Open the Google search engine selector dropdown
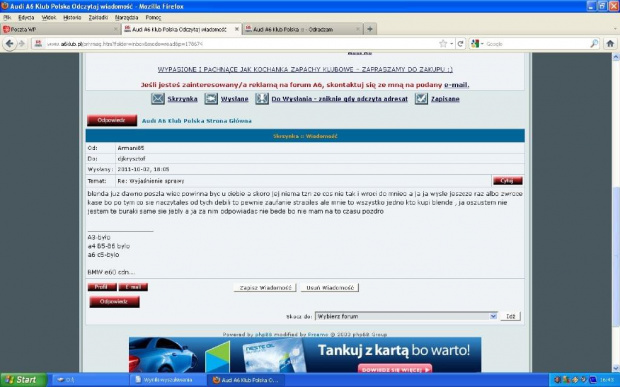 tap(477, 44)
